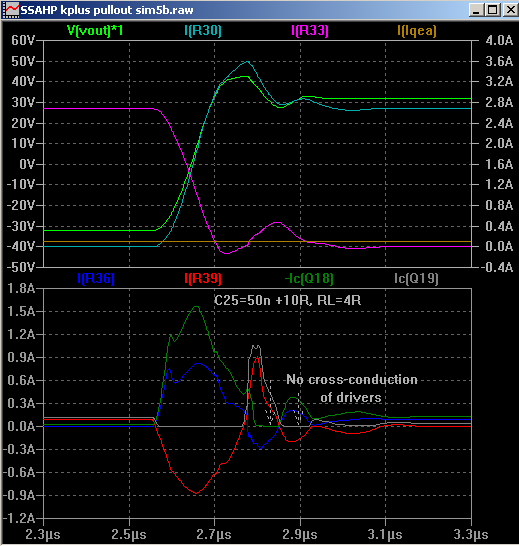The height and width of the screenshot is (546, 519).
Task: Click the -0.9A lower pane axis label
Action: pos(19,495)
